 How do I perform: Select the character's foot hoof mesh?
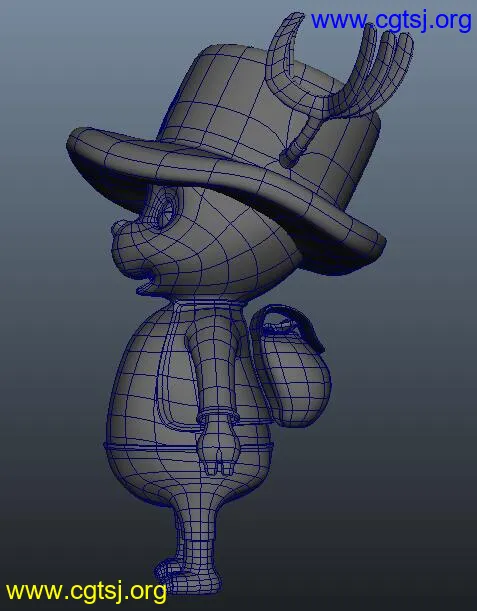[186, 577]
